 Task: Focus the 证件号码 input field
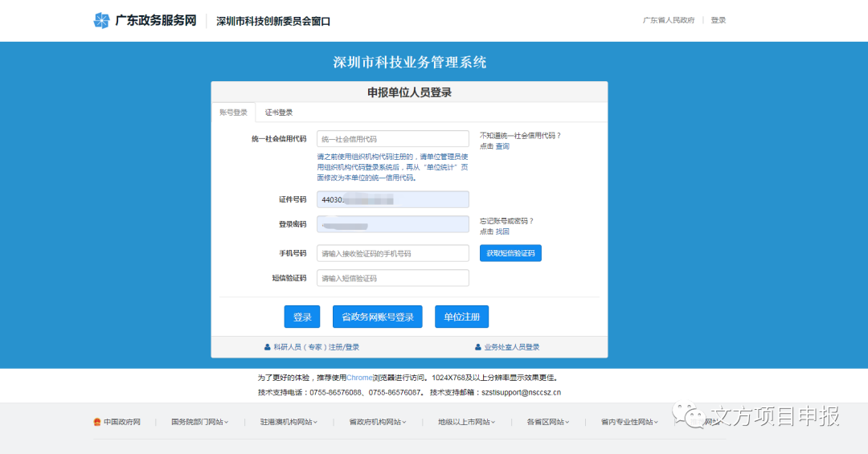[393, 199]
